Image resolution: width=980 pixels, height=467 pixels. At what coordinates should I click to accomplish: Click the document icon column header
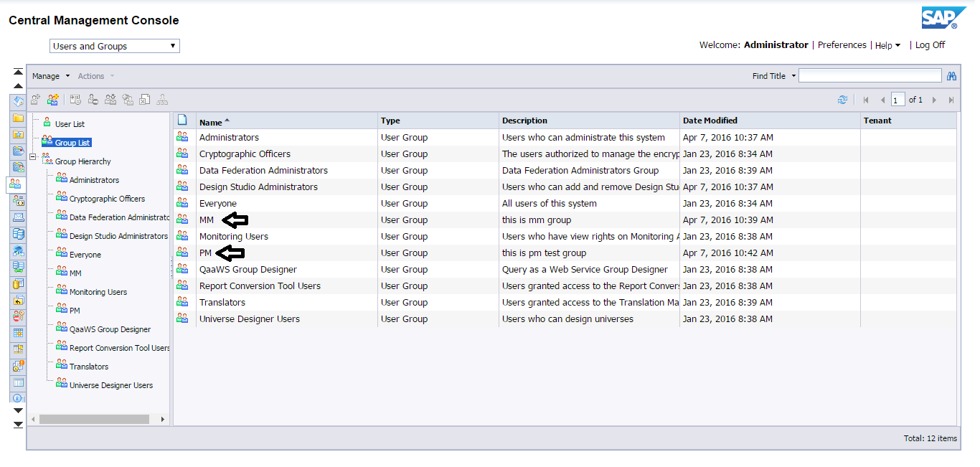pos(182,120)
